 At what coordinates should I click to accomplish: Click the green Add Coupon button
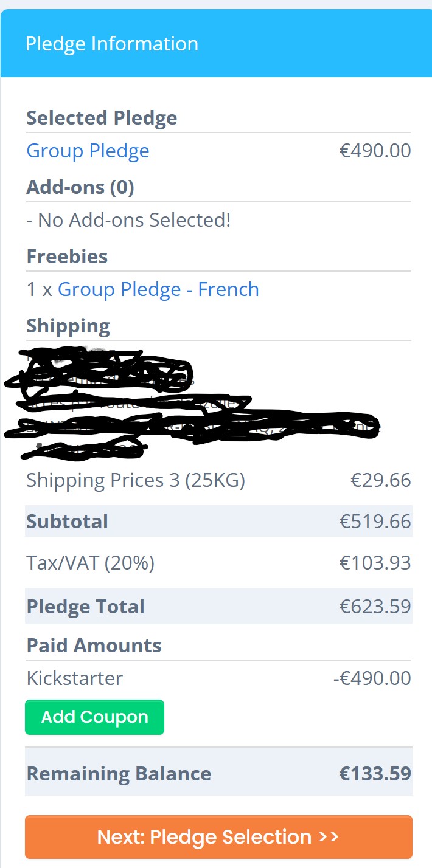(94, 717)
